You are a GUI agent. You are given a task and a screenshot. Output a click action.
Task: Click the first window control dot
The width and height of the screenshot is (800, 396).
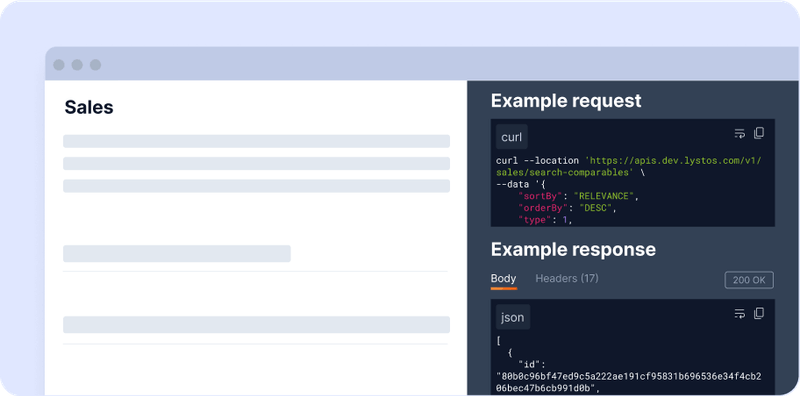pos(59,65)
